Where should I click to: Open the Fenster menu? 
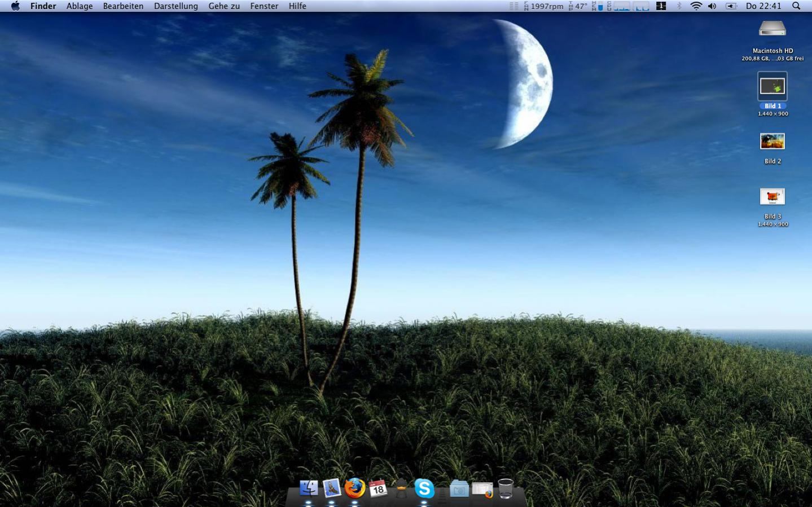click(264, 6)
